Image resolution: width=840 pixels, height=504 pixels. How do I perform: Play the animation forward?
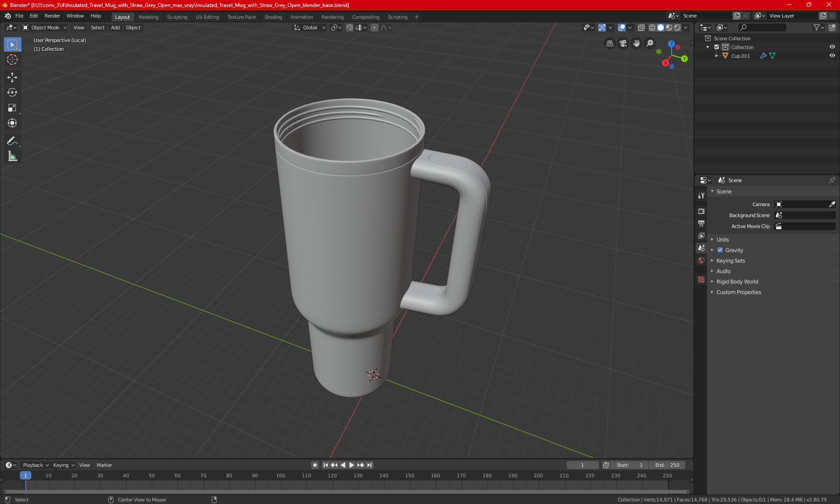352,465
